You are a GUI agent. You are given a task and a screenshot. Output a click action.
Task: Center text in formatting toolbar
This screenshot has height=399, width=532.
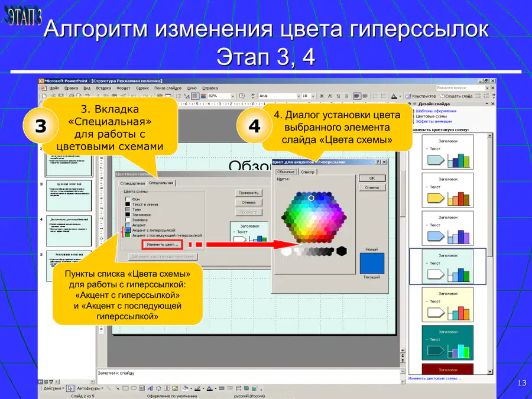[365, 96]
